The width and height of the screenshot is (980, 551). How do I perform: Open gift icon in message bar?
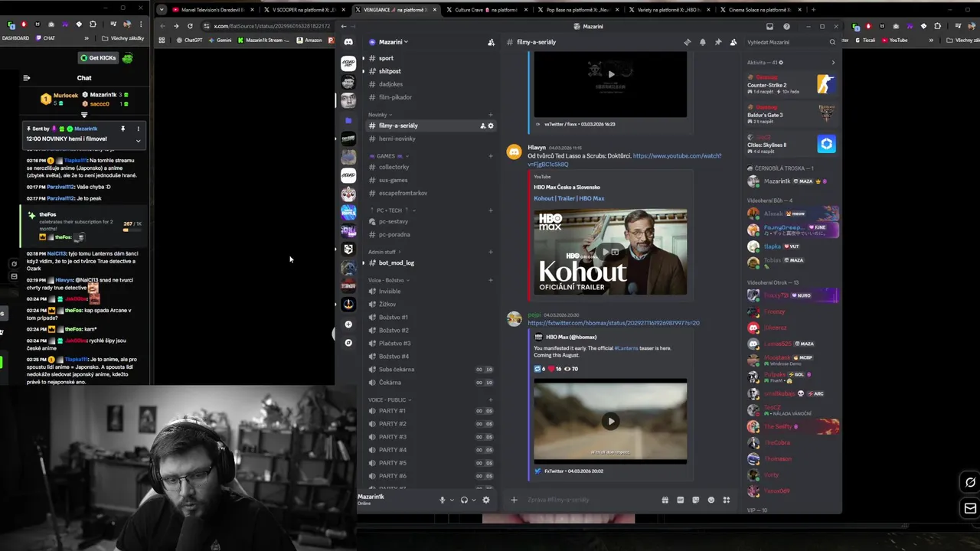coord(665,500)
